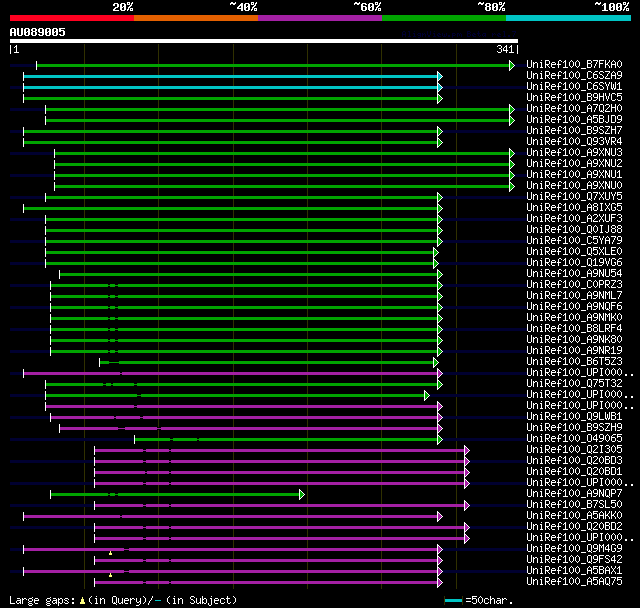Image resolution: width=640 pixels, height=608 pixels.
Task: Click the yellow gap marker under A5BAX1 row
Action: (110, 575)
